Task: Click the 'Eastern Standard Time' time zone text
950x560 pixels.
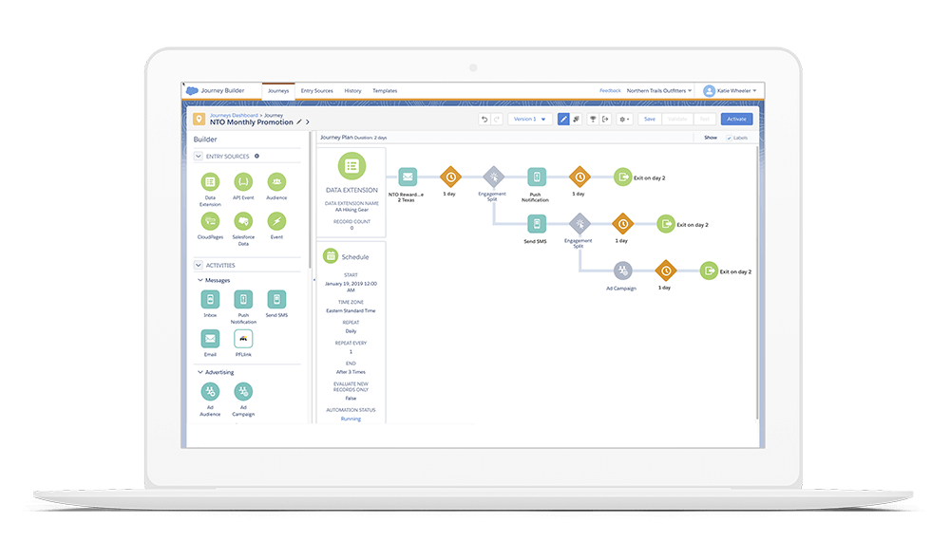Action: pyautogui.click(x=351, y=311)
